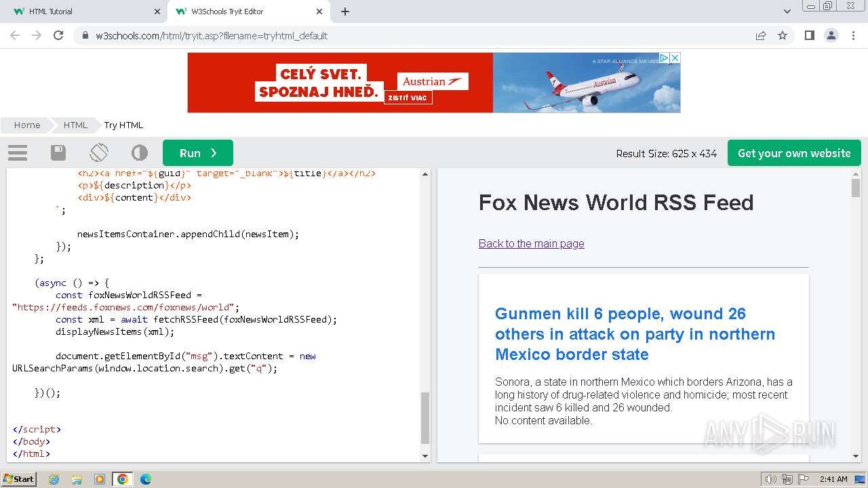Open the W3Schools menu hamburger icon
868x488 pixels.
18,152
